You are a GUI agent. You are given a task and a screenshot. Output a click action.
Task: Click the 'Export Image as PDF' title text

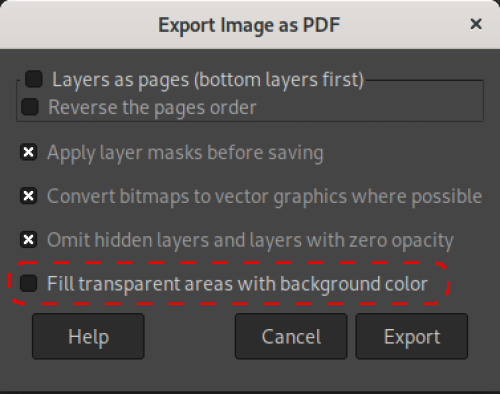click(x=249, y=25)
